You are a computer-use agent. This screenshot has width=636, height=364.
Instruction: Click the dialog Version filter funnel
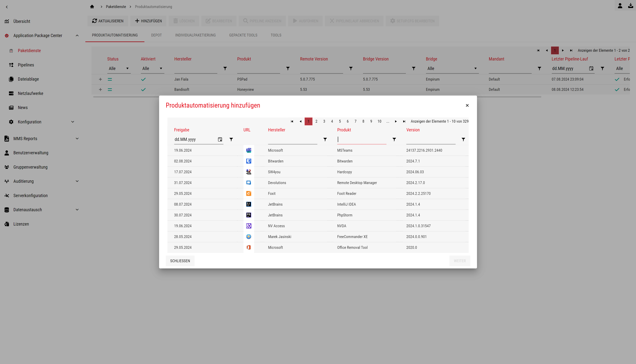(x=463, y=140)
